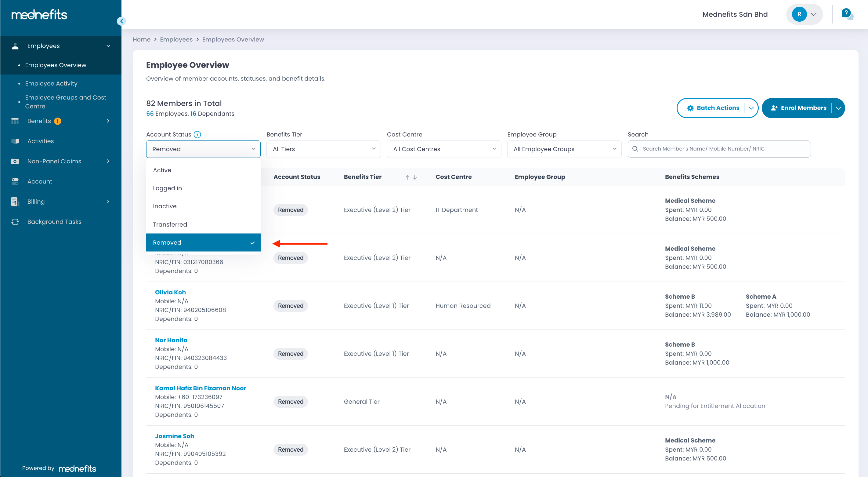Viewport: 868px width, 477px height.
Task: Click the user avatar R
Action: tap(799, 14)
